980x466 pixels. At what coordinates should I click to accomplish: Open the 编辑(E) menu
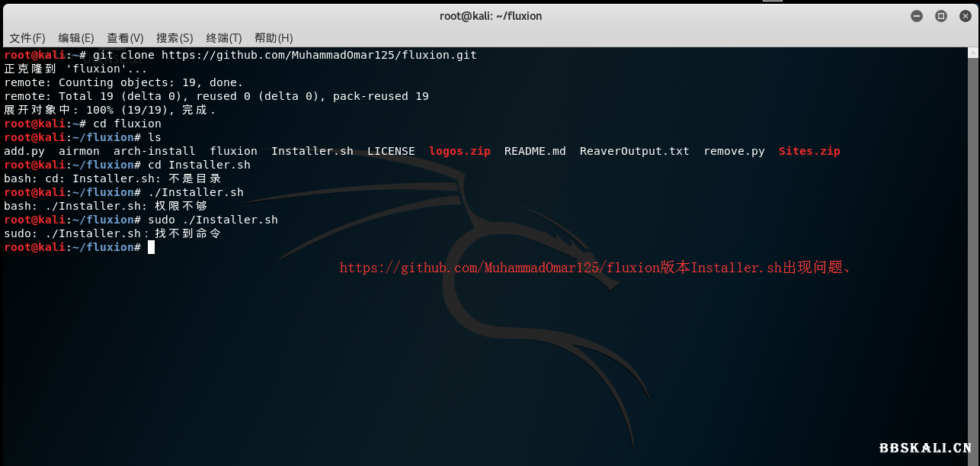click(76, 38)
